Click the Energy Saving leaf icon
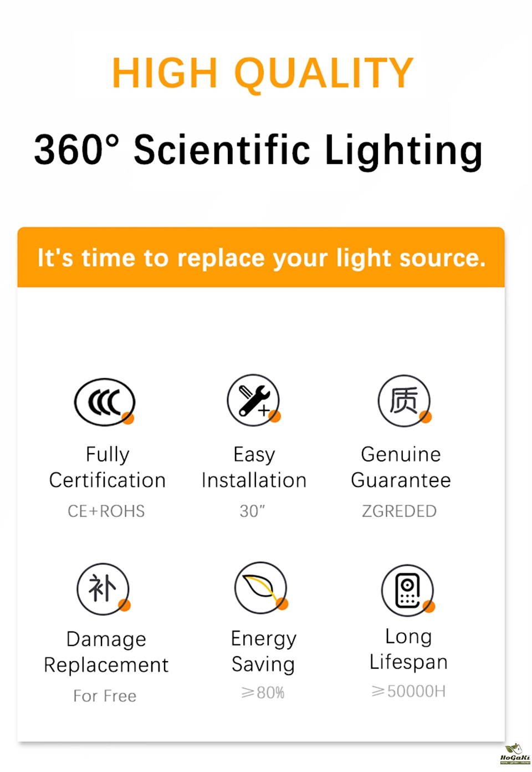 tap(261, 587)
